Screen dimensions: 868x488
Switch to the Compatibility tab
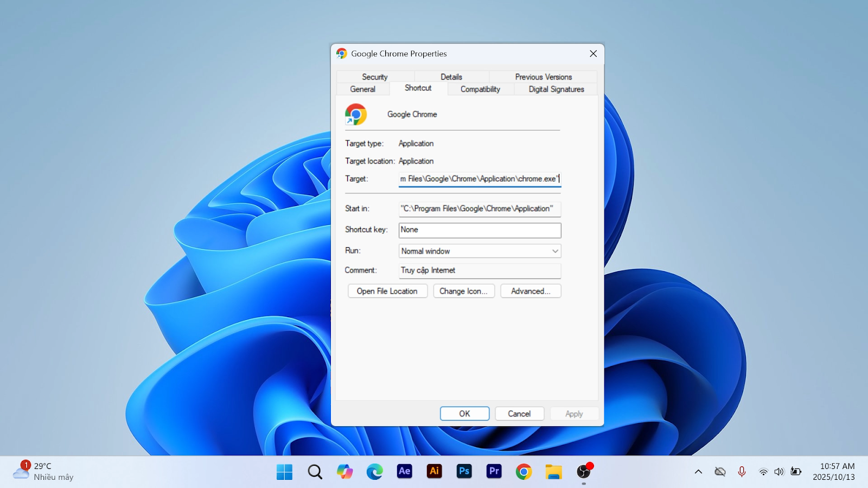480,89
